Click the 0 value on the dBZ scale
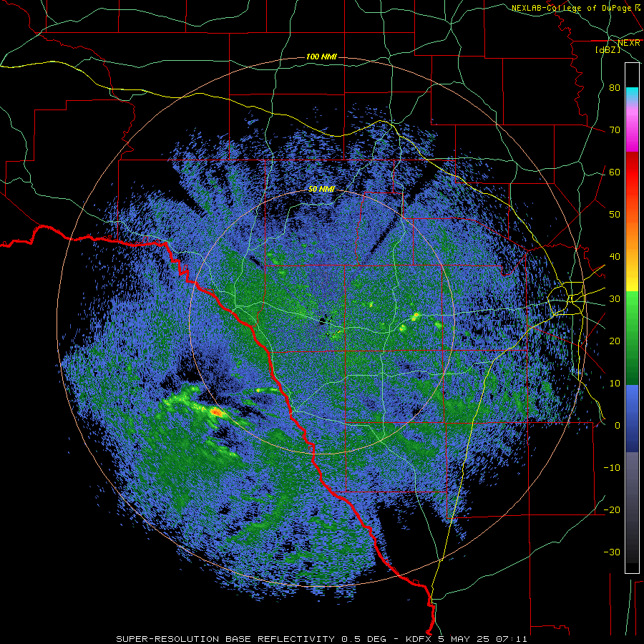 click(x=618, y=426)
